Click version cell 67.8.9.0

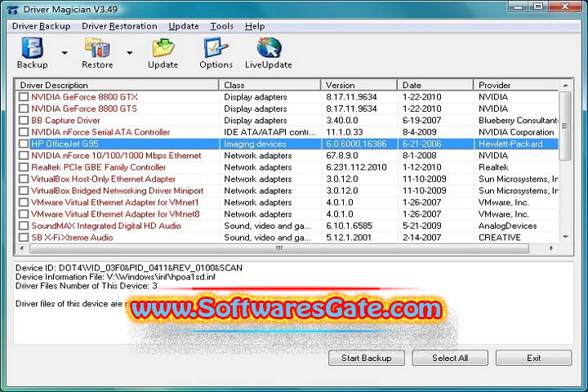pyautogui.click(x=342, y=155)
